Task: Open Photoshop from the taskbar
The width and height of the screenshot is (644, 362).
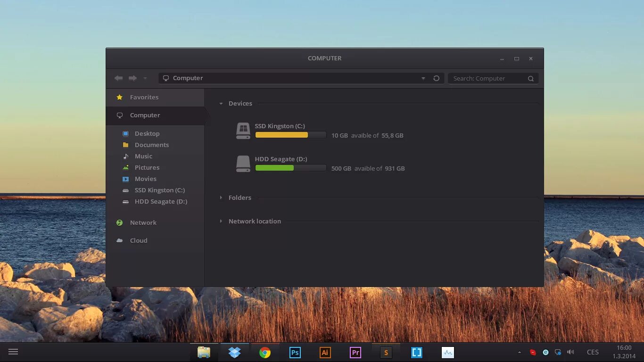Action: point(295,352)
